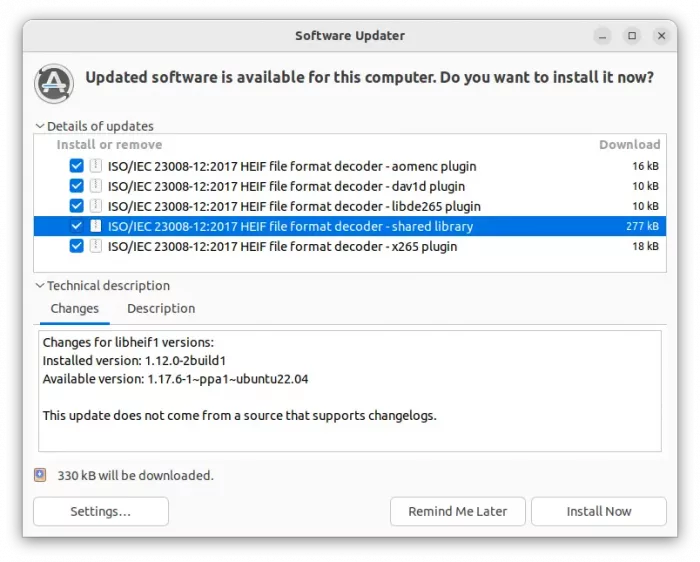Click package icon beside libde265 plugin

[x=96, y=206]
